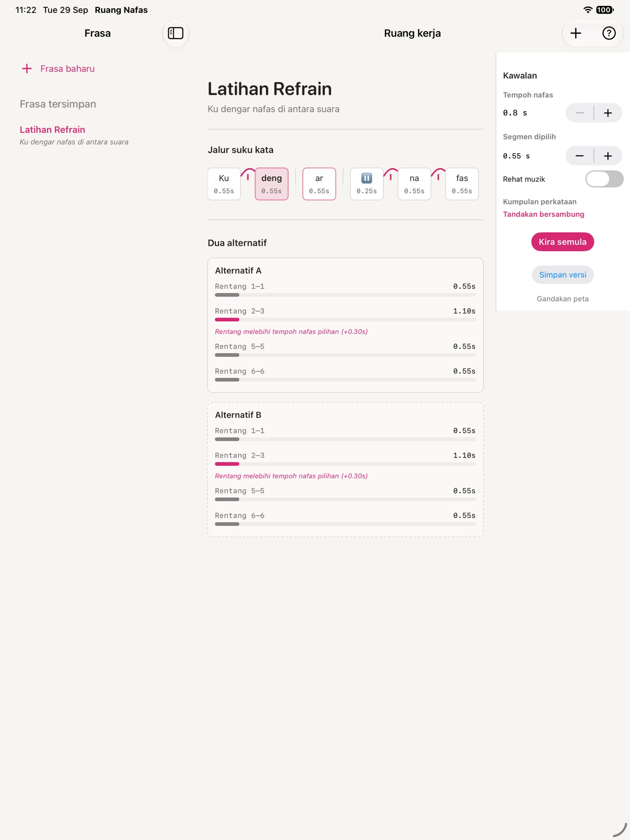630x840 pixels.
Task: Tap the plus icon in the top bar
Action: pyautogui.click(x=576, y=33)
